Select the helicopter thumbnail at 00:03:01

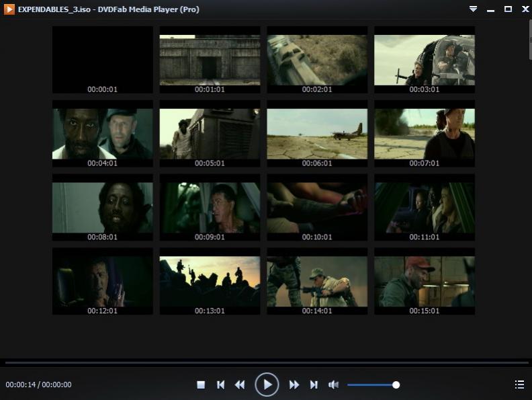pyautogui.click(x=425, y=60)
